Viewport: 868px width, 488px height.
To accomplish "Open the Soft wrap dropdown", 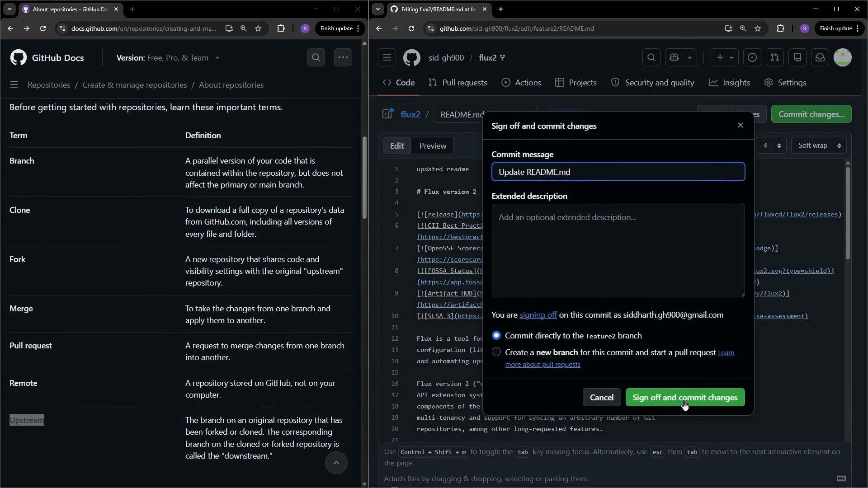I will pyautogui.click(x=819, y=145).
